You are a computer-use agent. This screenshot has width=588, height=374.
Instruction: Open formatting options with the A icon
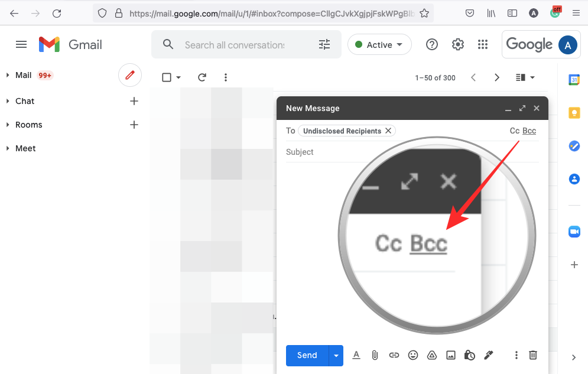(x=356, y=355)
